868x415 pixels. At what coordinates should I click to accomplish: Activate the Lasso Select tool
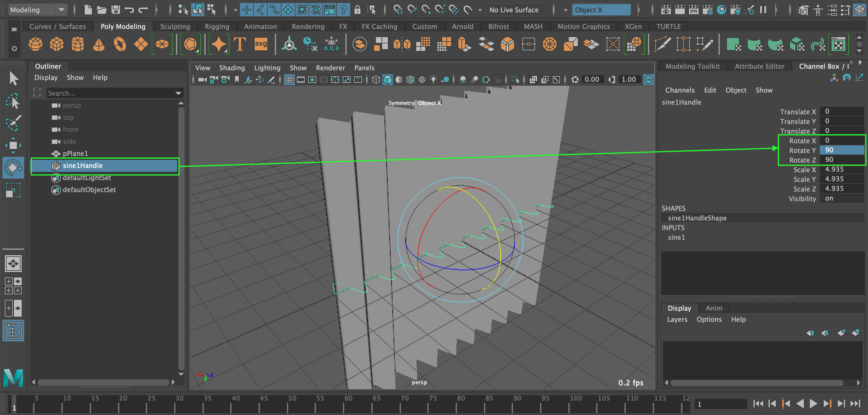click(x=14, y=101)
